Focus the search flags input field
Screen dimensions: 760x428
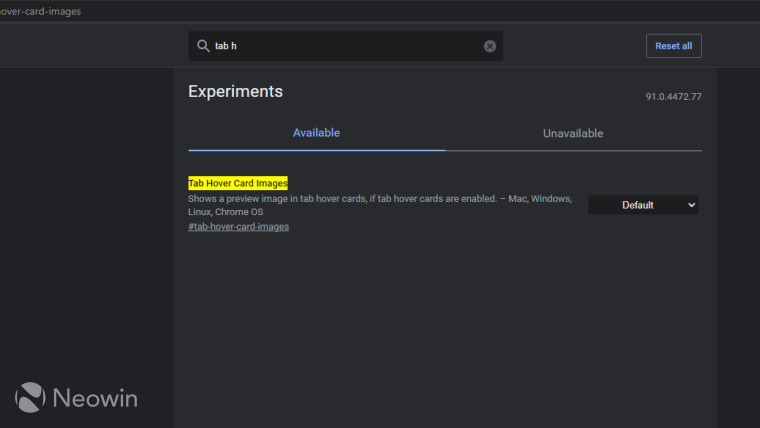(x=346, y=46)
